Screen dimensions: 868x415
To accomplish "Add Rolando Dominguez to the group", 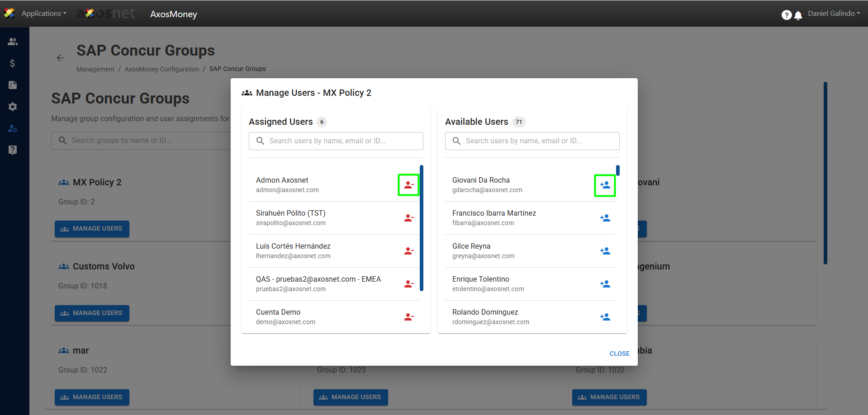I will (605, 317).
